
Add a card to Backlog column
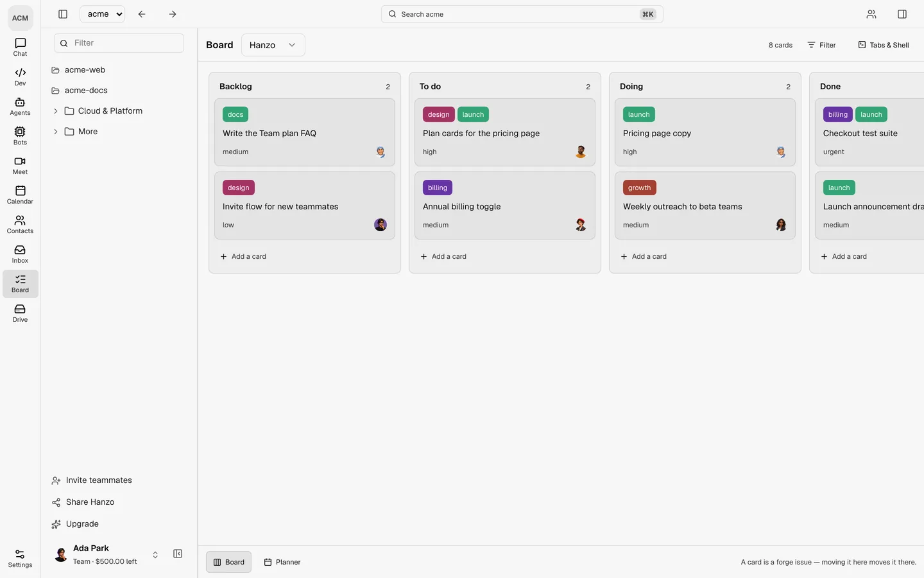point(243,256)
